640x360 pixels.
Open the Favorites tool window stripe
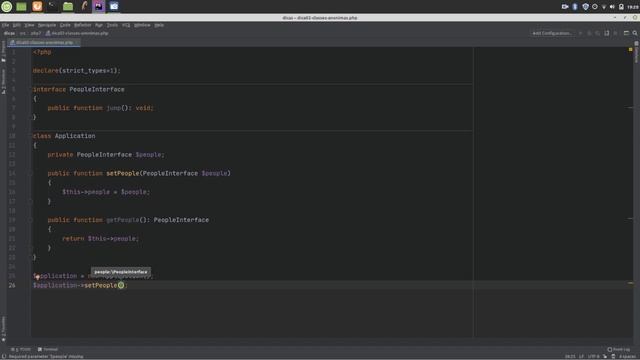click(3, 329)
